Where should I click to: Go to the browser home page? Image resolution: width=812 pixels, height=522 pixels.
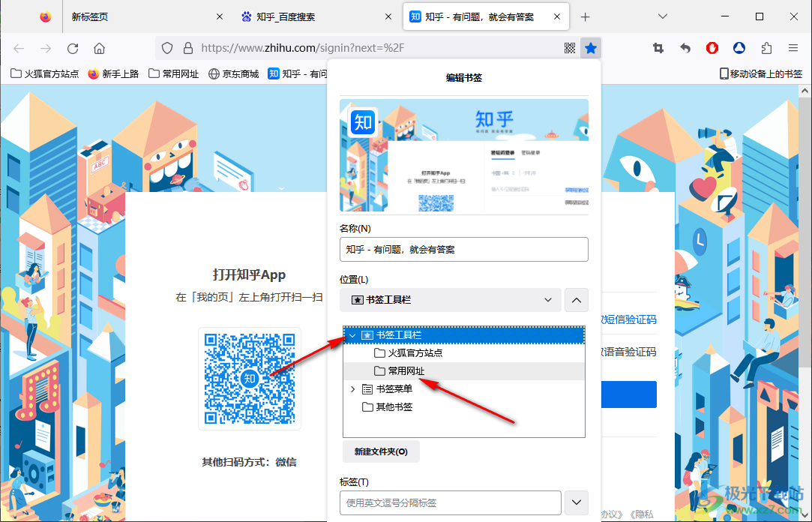100,49
